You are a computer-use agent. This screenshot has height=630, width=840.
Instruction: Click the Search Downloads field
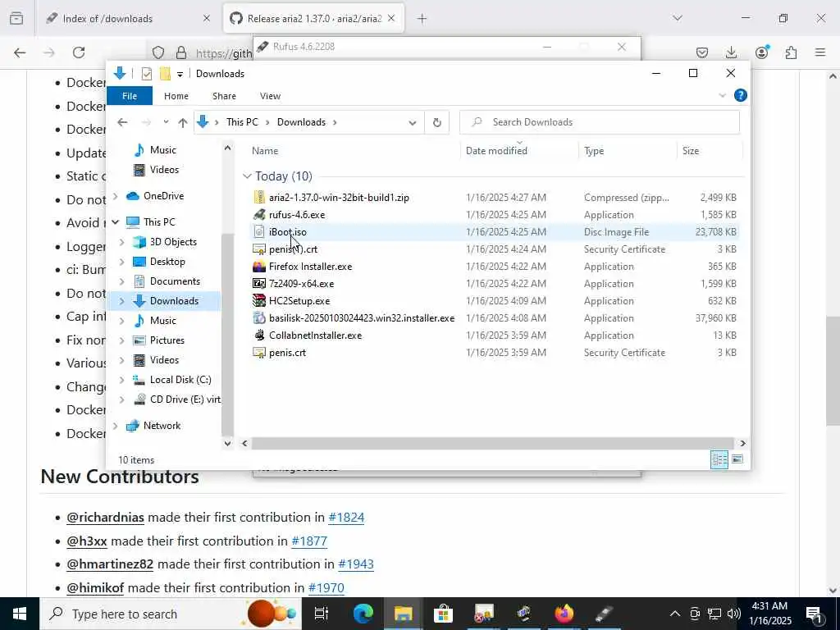coord(600,122)
